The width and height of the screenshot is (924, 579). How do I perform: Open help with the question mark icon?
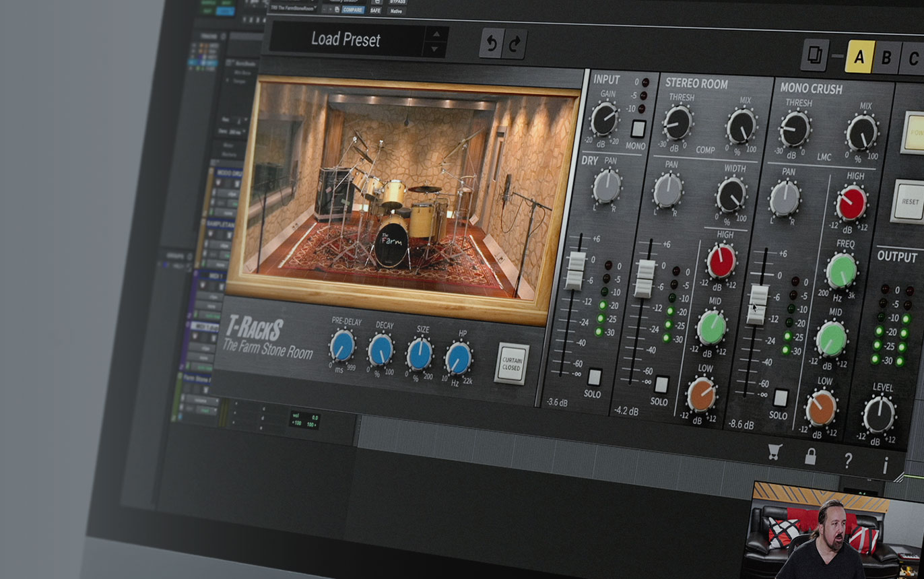(x=848, y=461)
